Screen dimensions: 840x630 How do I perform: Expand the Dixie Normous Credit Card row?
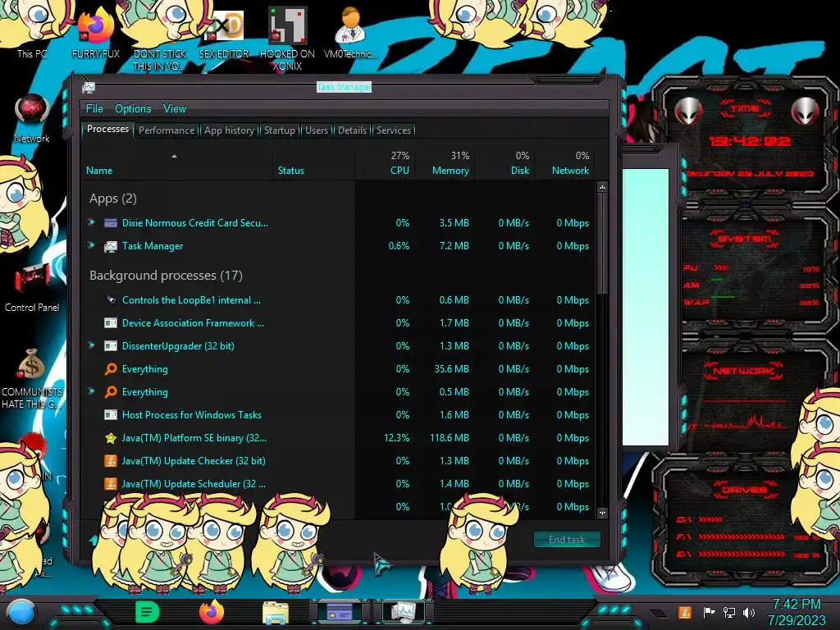click(x=92, y=222)
